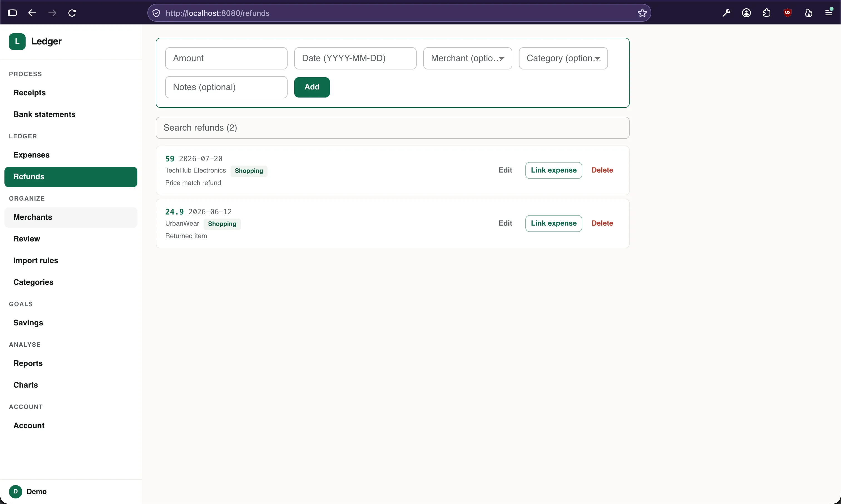Image resolution: width=841 pixels, height=504 pixels.
Task: Open the browser account profile icon
Action: click(746, 13)
